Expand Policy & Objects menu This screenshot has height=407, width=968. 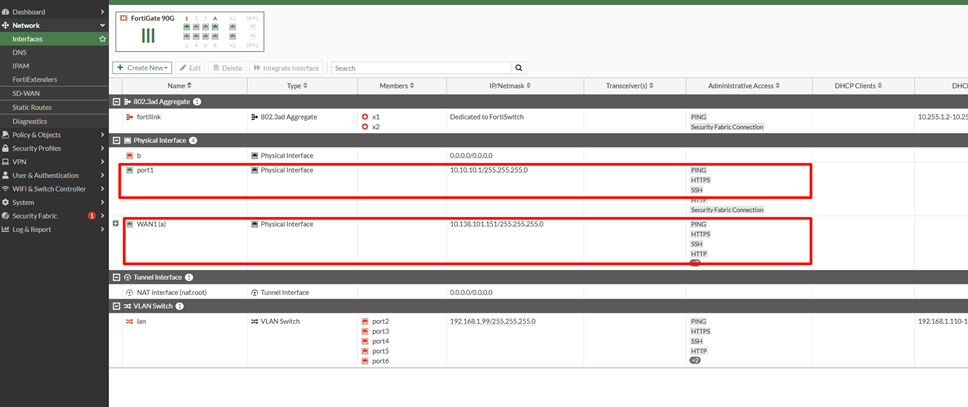[x=54, y=135]
